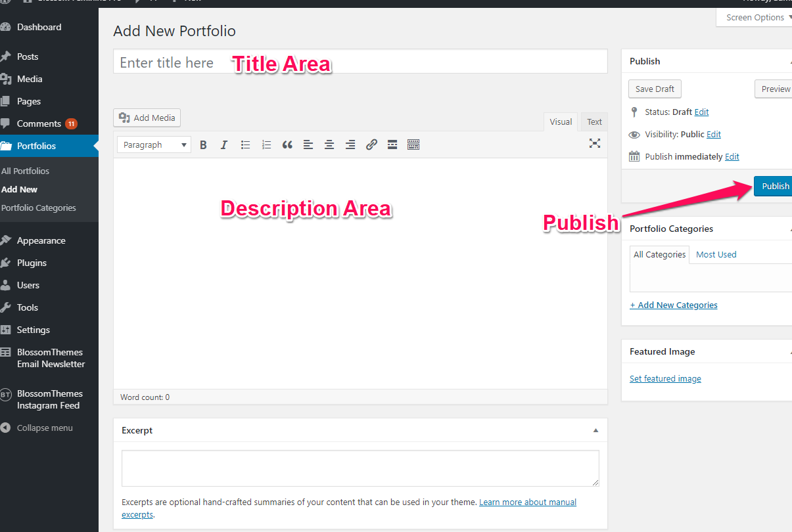792x532 pixels.
Task: Select the Most Used tab
Action: point(716,255)
